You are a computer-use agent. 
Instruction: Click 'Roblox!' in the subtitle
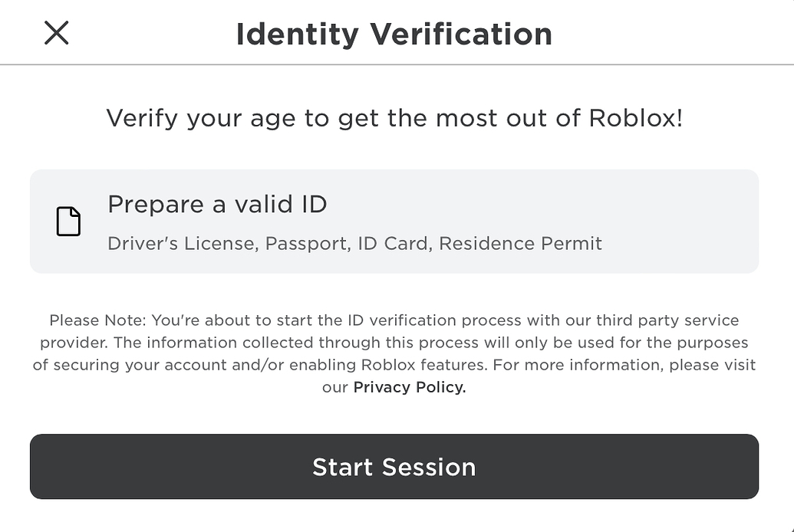(635, 119)
